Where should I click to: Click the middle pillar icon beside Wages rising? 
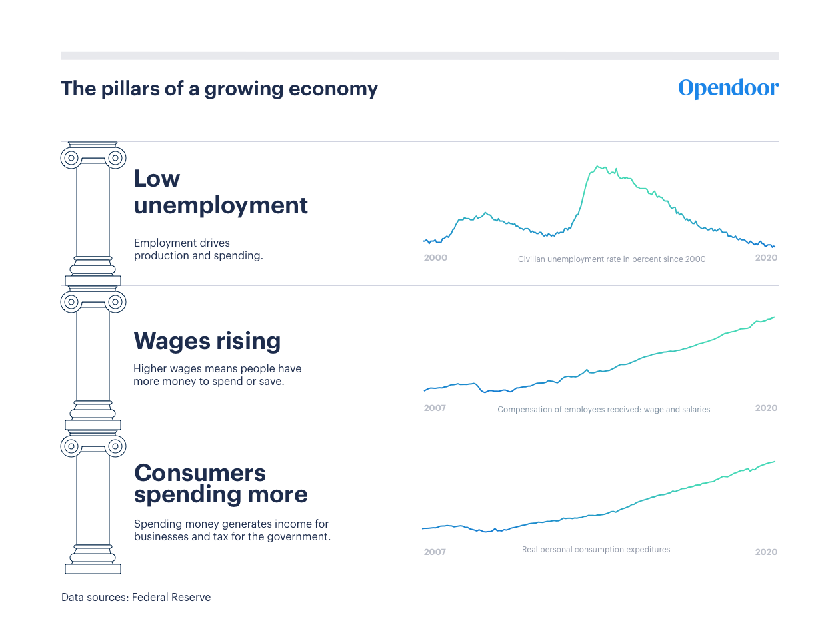pos(93,358)
